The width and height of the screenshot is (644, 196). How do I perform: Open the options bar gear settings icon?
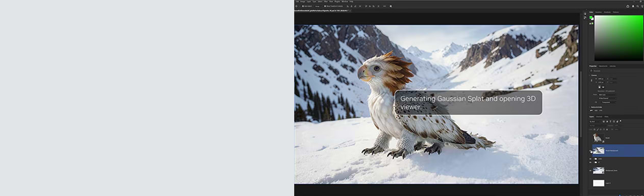point(391,6)
